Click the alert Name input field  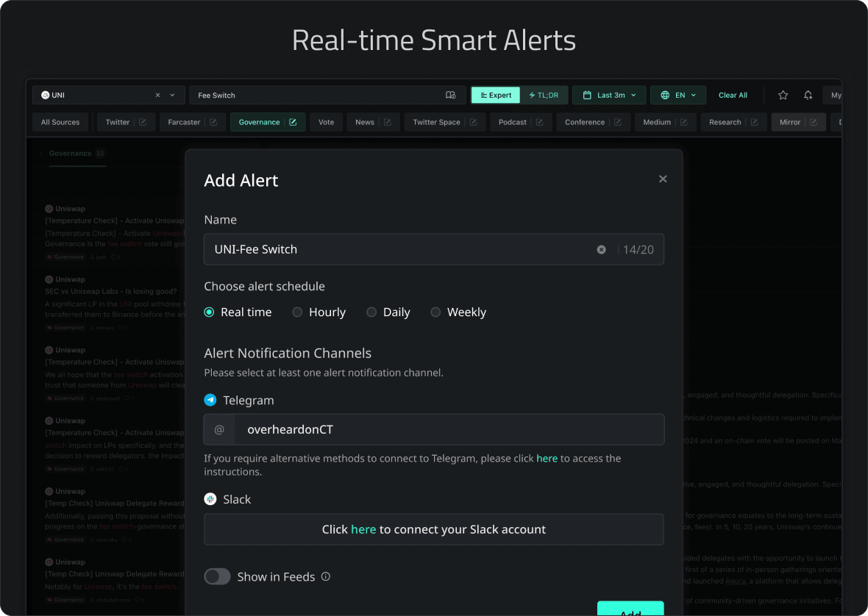tap(433, 249)
